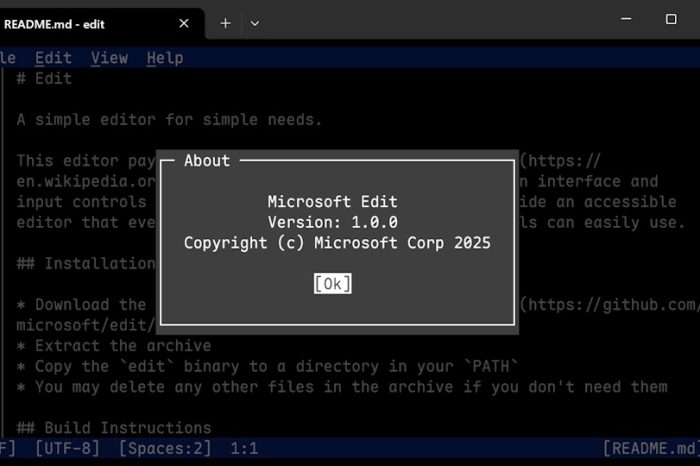The image size is (700, 466).
Task: Open a new terminal tab with plus icon
Action: tap(225, 23)
